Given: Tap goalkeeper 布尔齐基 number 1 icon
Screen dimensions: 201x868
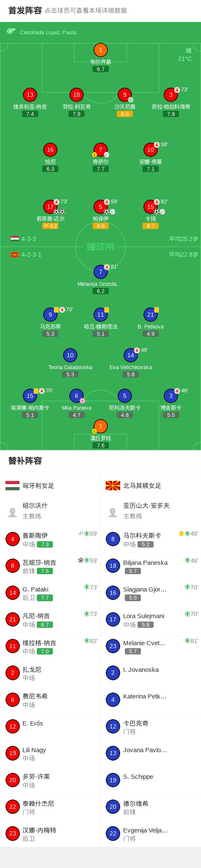Looking at the screenshot, I should tap(100, 50).
